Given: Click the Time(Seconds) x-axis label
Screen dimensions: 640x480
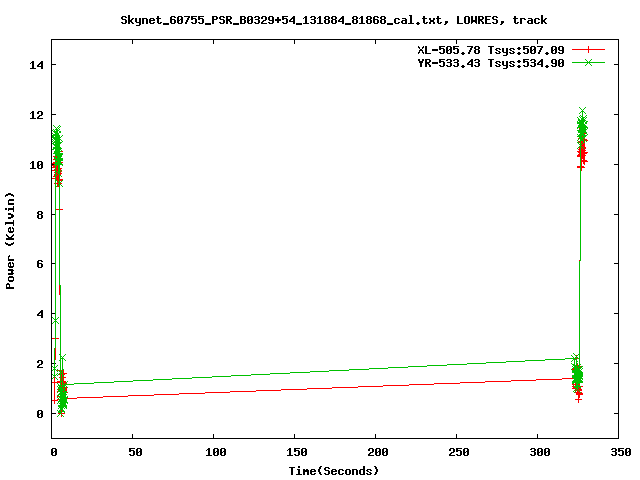Looking at the screenshot, I should [334, 471].
